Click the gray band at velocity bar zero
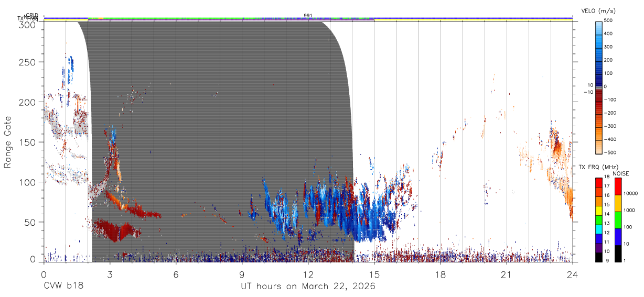644x297 pixels. pos(598,87)
